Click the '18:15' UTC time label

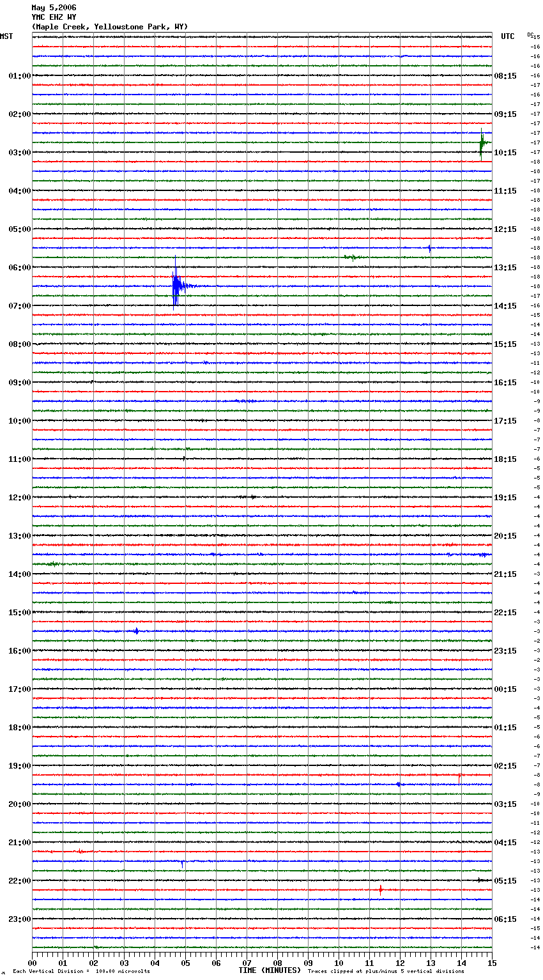tap(505, 459)
